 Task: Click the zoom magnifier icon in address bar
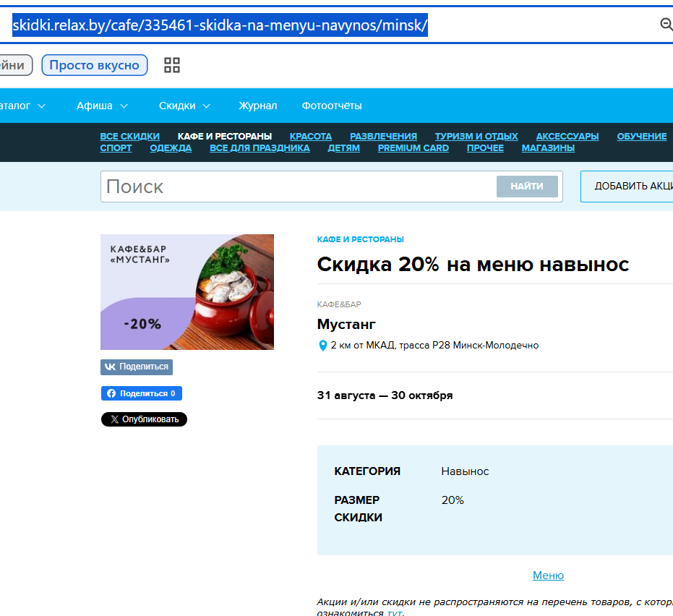[666, 25]
